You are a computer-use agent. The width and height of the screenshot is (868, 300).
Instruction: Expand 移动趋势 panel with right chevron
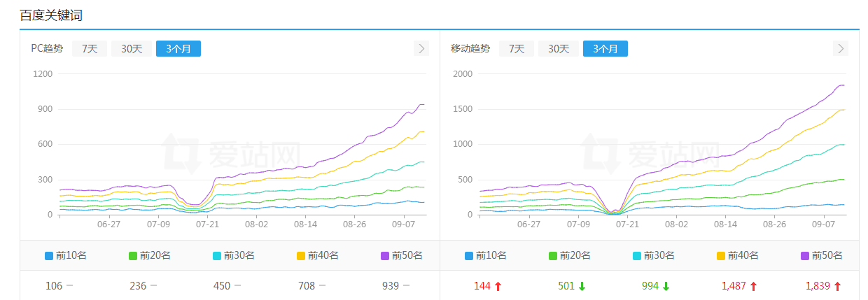(x=841, y=48)
